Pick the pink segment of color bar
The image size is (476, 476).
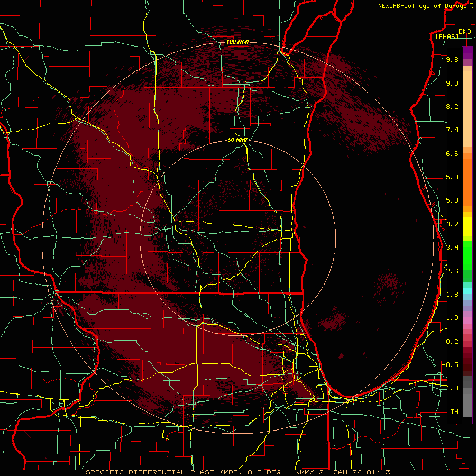click(x=467, y=321)
